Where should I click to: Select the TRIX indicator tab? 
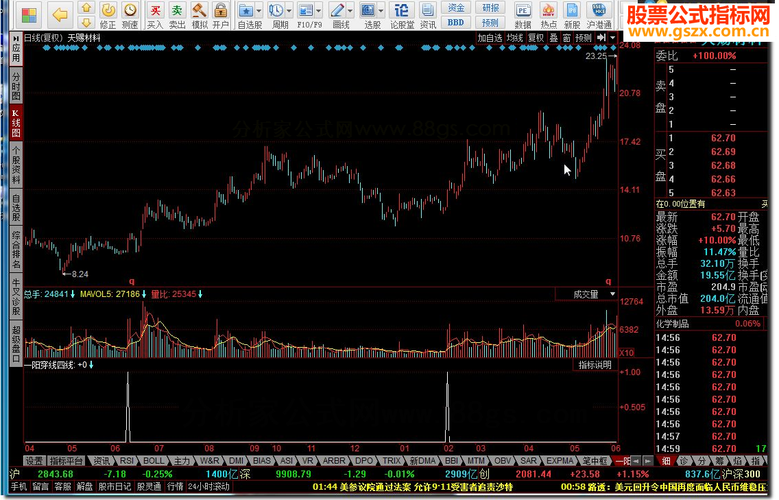point(391,461)
